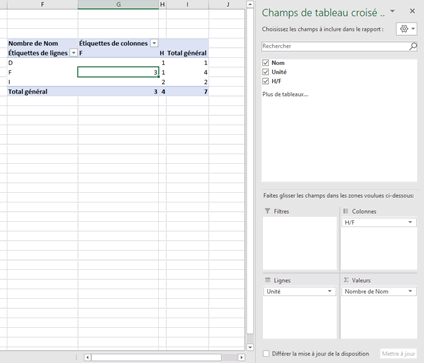Select row label I in pivot table
424x363 pixels.
(43, 82)
